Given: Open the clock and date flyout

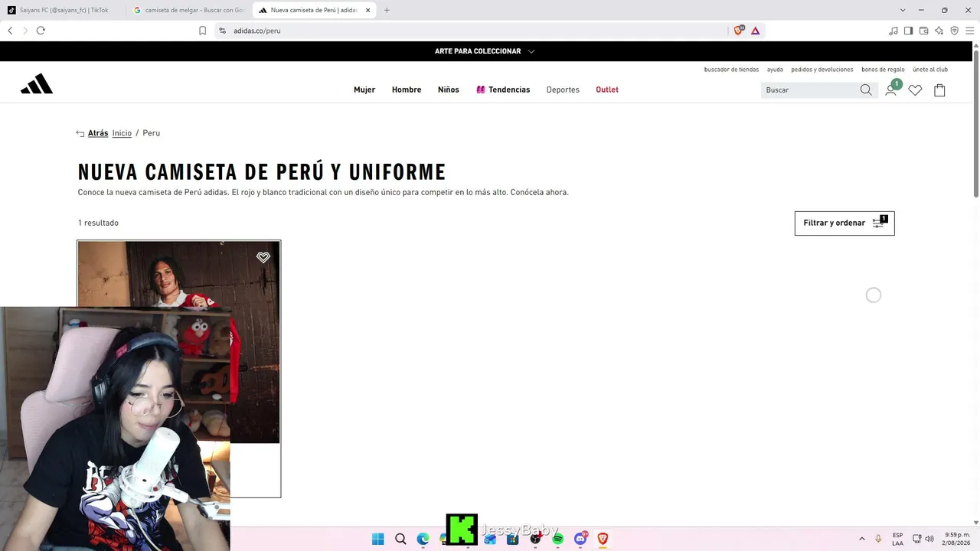Looking at the screenshot, I should pos(957,539).
